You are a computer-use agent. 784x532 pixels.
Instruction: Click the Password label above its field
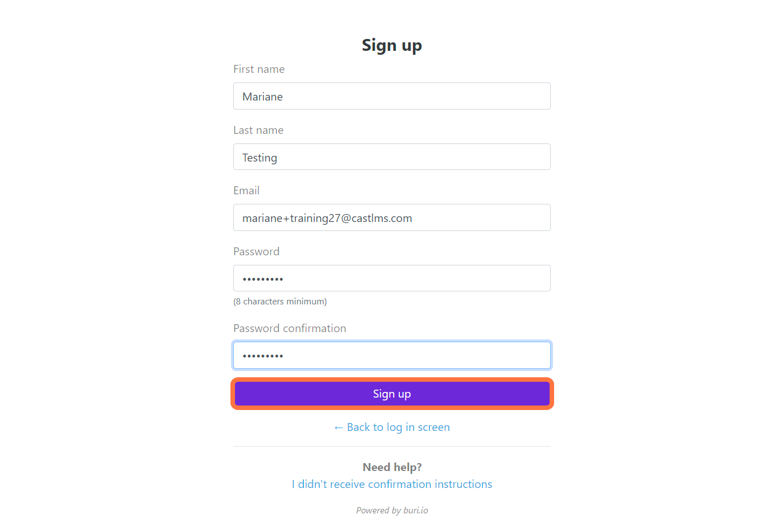pyautogui.click(x=256, y=251)
